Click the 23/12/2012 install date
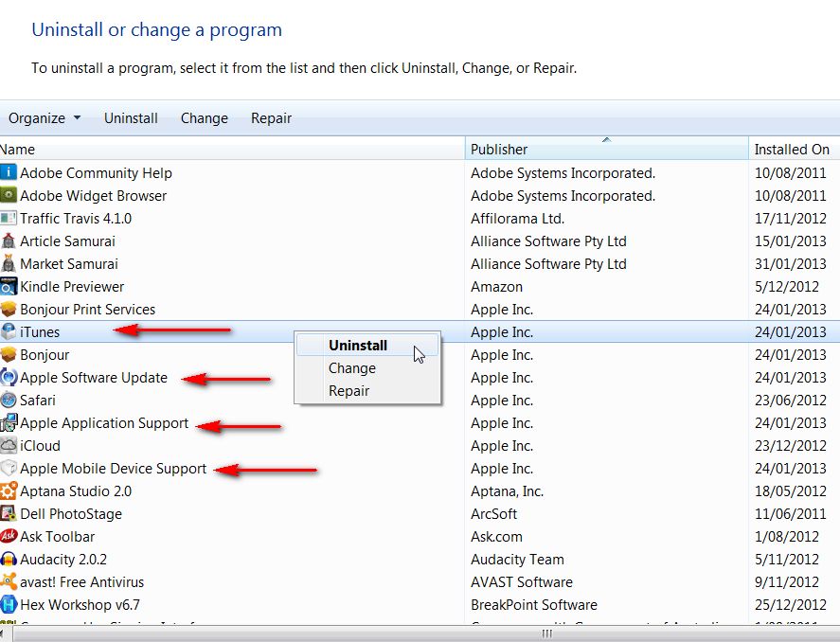This screenshot has height=642, width=840. coord(790,445)
